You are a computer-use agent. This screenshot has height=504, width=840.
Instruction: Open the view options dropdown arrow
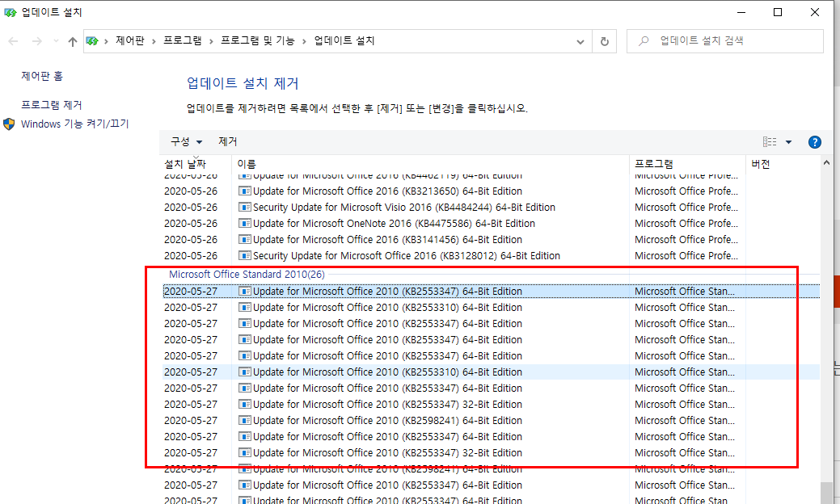[x=788, y=142]
